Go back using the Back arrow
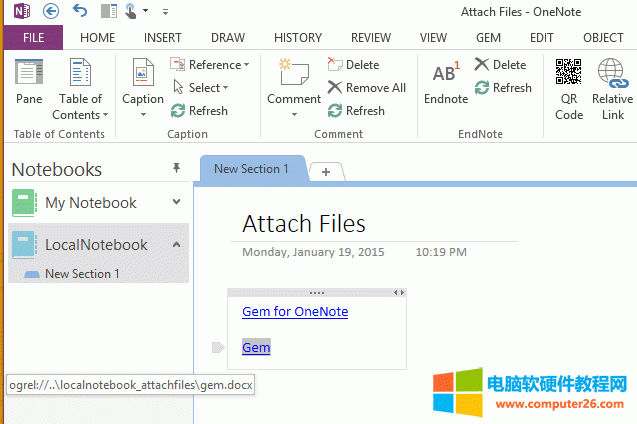 point(51,11)
